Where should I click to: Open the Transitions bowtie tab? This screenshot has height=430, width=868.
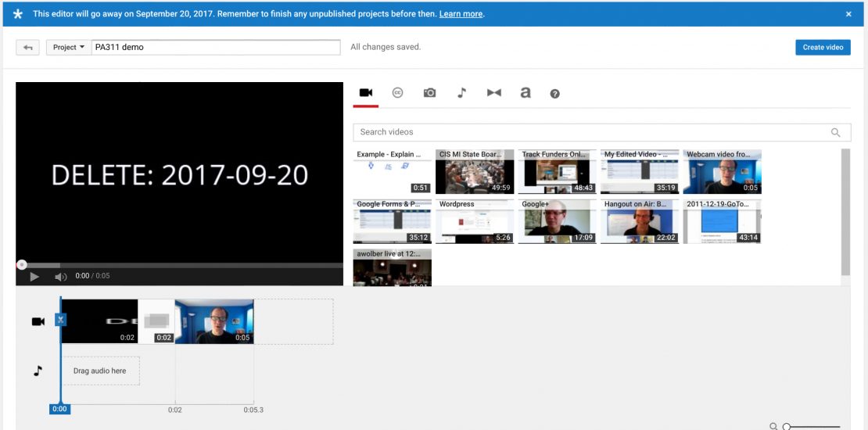pos(493,93)
